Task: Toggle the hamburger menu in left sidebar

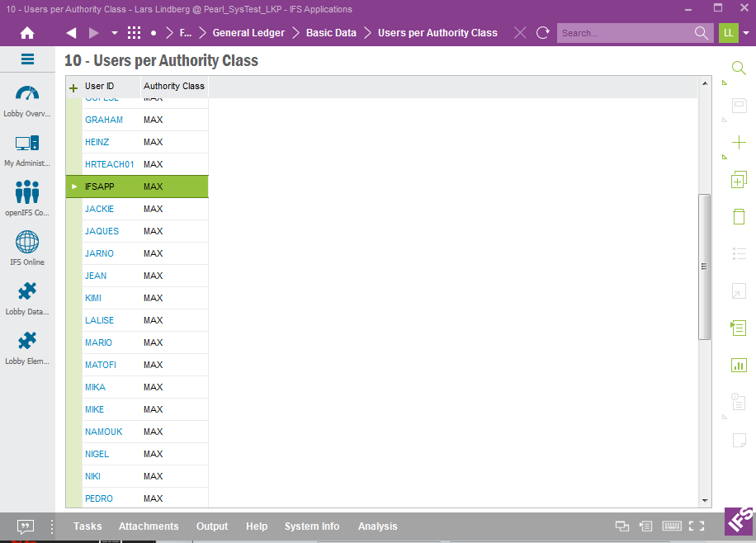Action: click(x=27, y=59)
